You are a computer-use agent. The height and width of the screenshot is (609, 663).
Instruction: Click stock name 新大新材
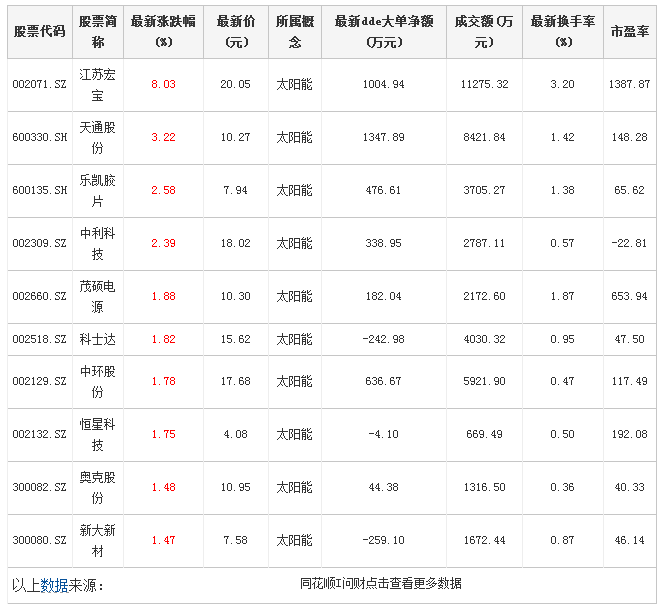click(x=98, y=540)
